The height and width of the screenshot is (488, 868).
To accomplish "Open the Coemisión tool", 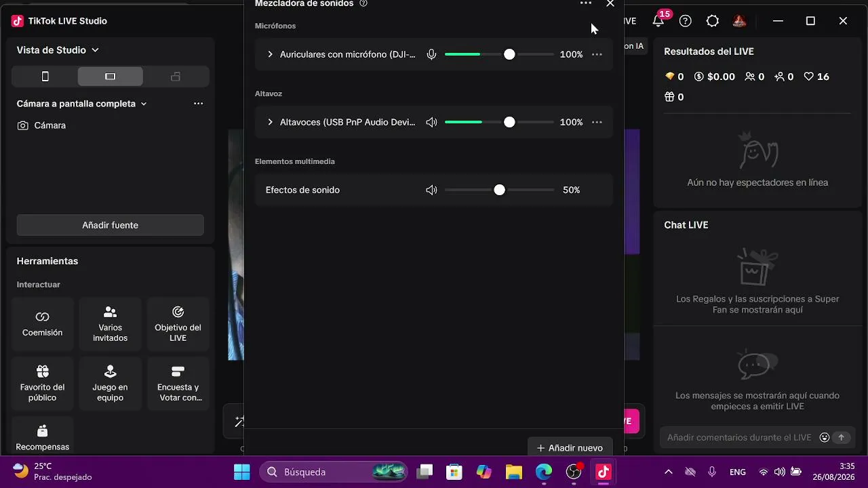I will [42, 324].
